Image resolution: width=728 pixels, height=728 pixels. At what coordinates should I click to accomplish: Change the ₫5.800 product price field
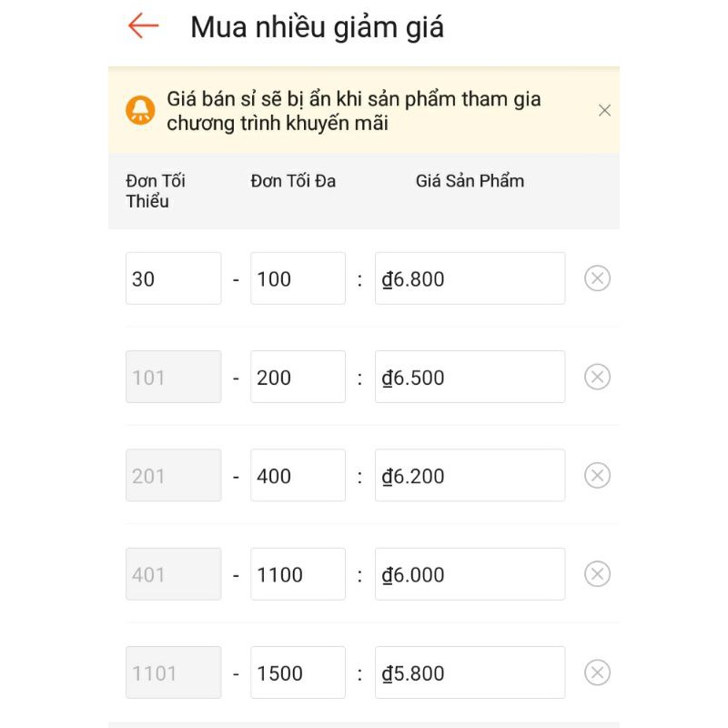click(x=470, y=672)
